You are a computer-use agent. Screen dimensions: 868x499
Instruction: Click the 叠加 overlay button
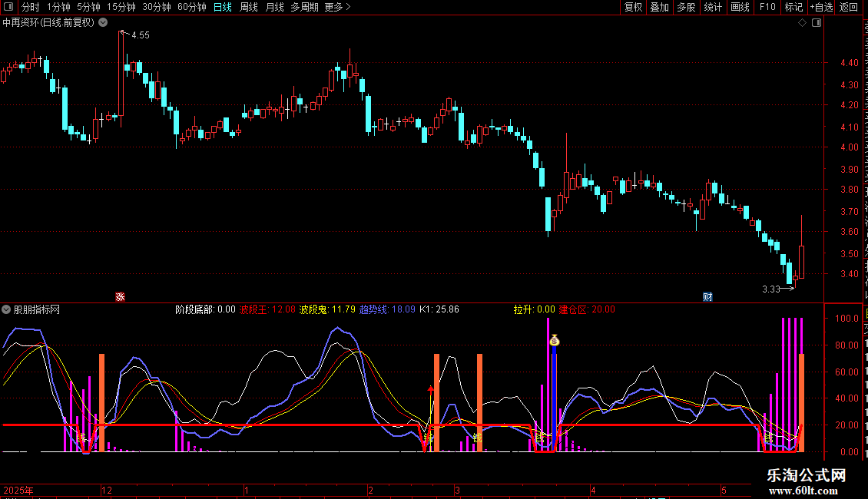(x=660, y=7)
